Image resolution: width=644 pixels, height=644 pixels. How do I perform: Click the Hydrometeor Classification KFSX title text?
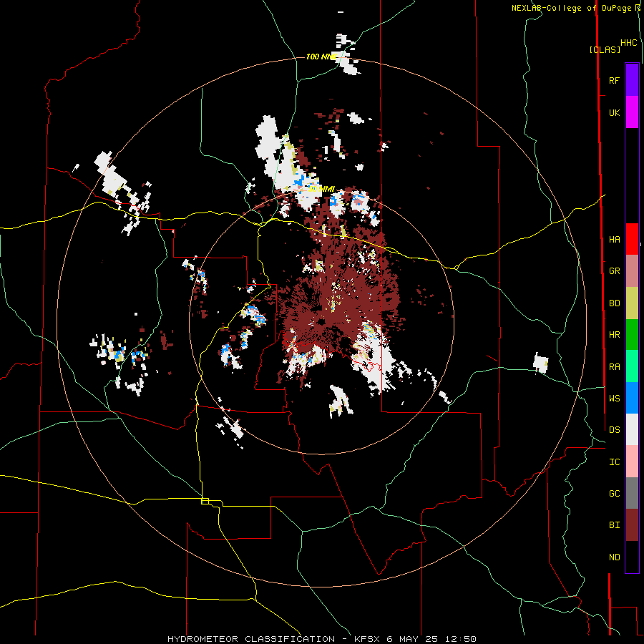tap(321, 639)
